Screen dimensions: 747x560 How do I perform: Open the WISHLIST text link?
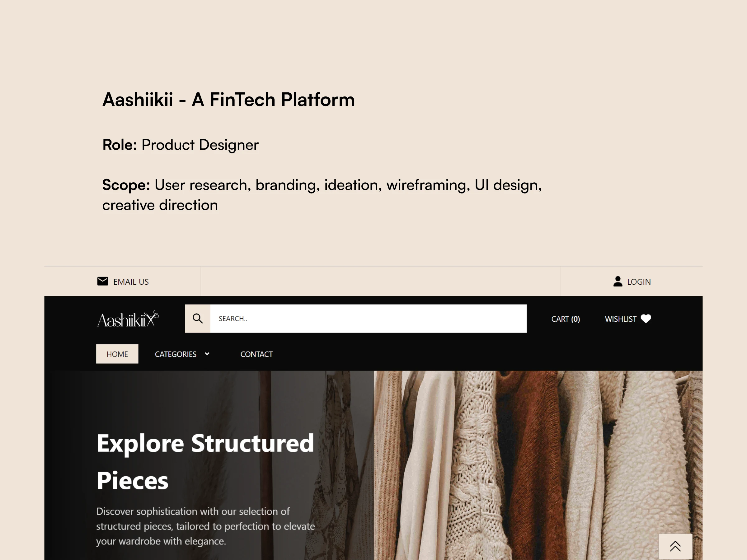coord(620,319)
